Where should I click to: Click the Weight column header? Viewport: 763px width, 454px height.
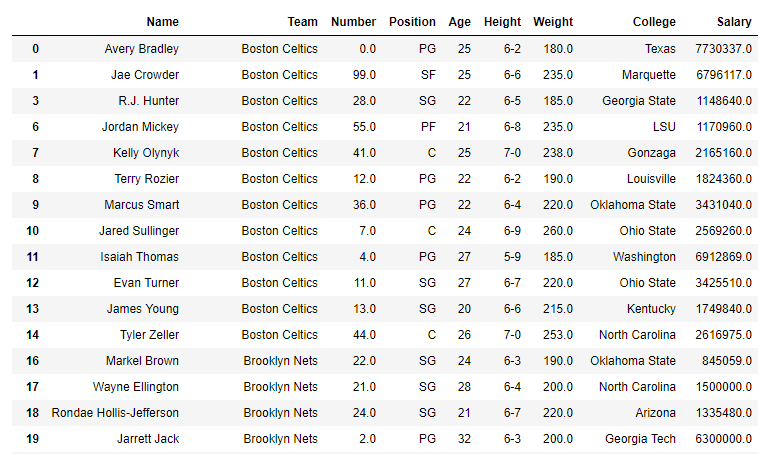553,22
